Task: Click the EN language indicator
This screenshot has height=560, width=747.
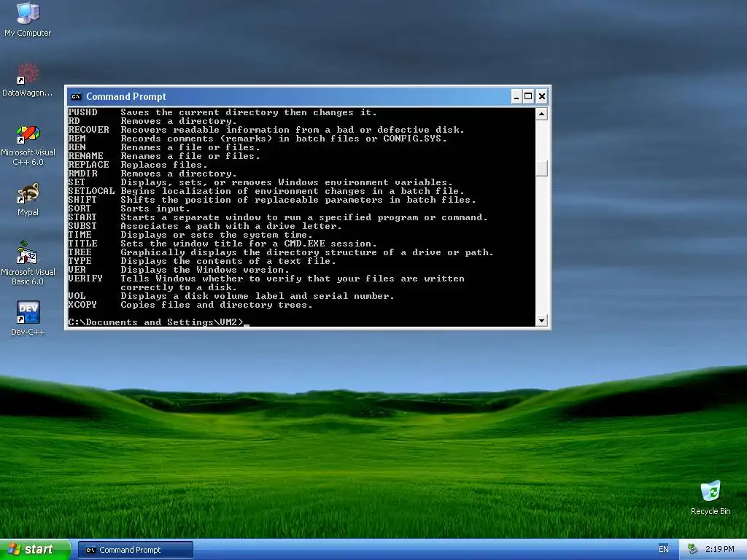Action: (x=663, y=549)
